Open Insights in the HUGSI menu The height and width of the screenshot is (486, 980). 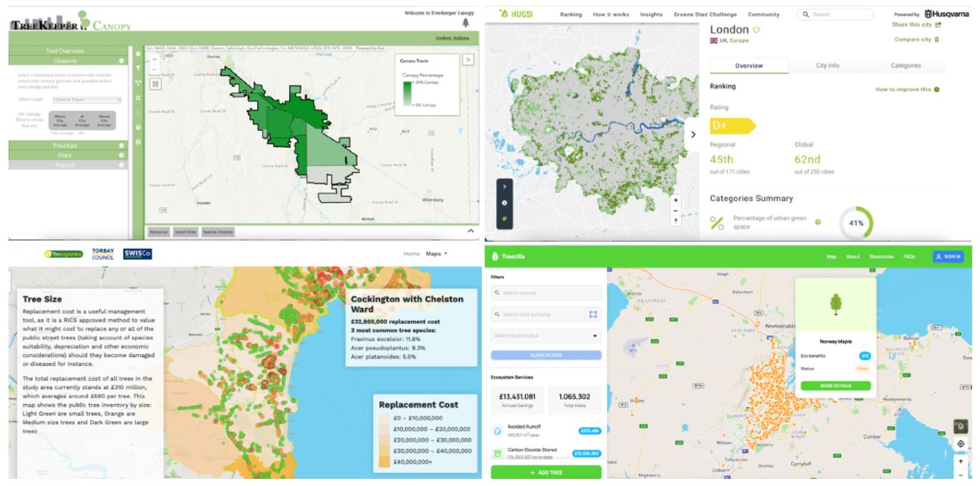[651, 14]
